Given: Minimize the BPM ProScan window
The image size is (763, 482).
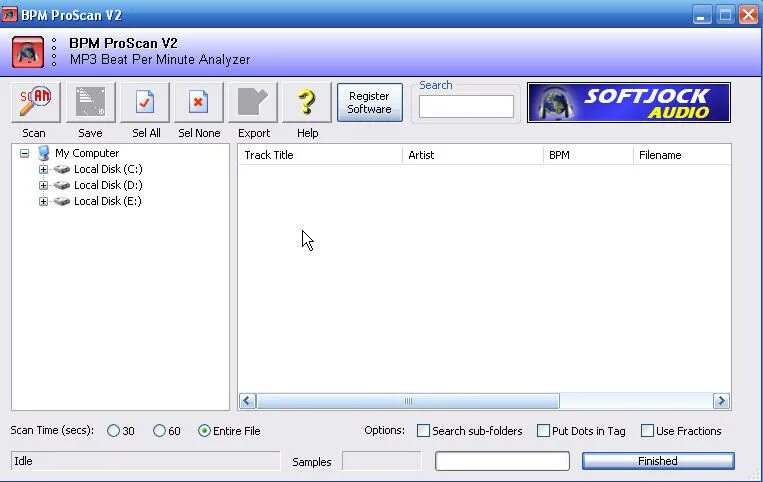Looking at the screenshot, I should coord(701,15).
